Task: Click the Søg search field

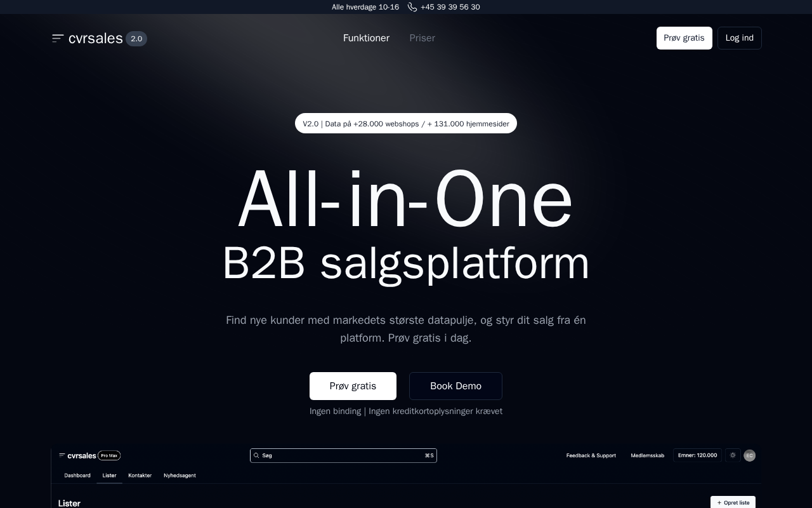Action: (343, 455)
